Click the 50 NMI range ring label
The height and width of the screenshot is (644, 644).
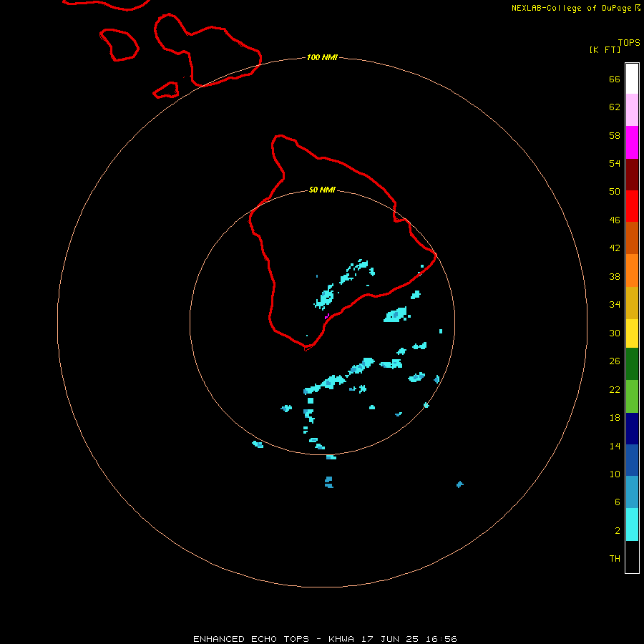pos(322,190)
